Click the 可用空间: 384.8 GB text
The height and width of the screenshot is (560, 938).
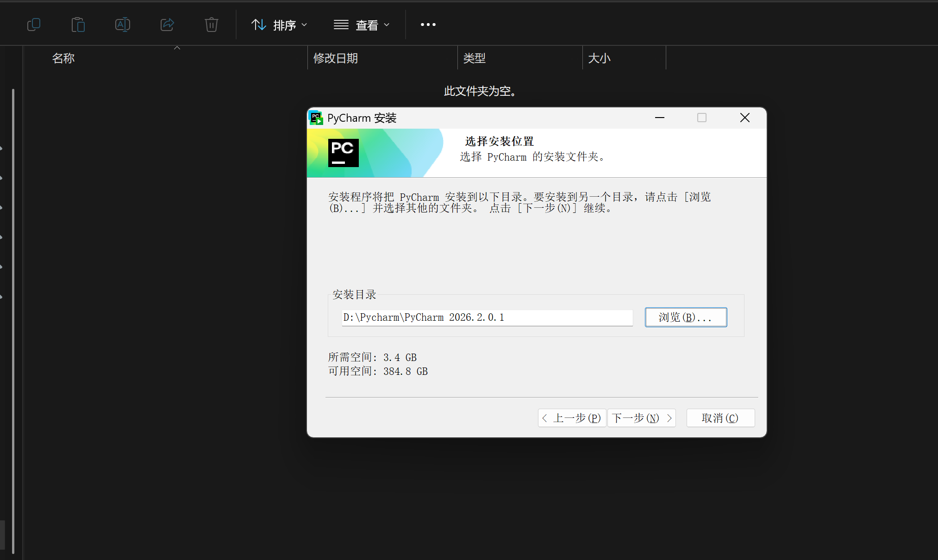click(378, 371)
